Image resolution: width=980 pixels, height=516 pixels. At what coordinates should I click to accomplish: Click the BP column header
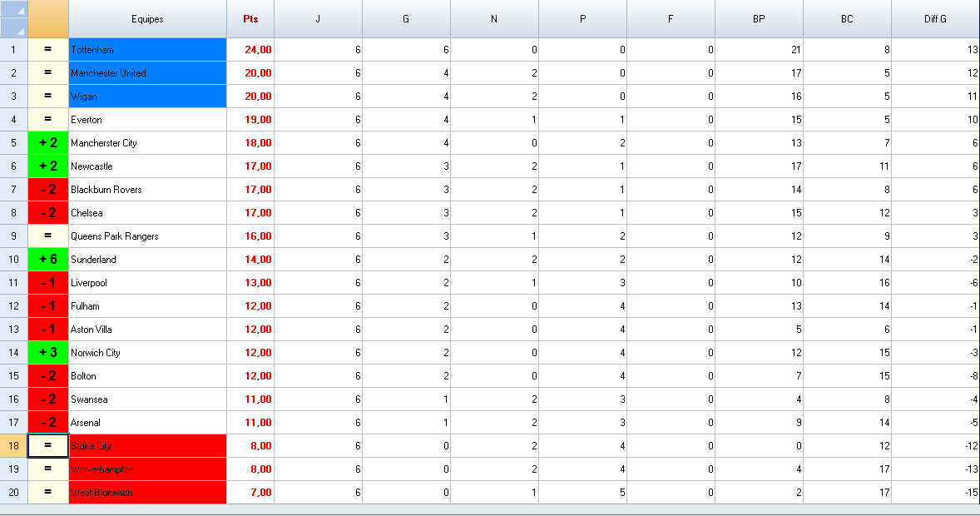point(759,19)
